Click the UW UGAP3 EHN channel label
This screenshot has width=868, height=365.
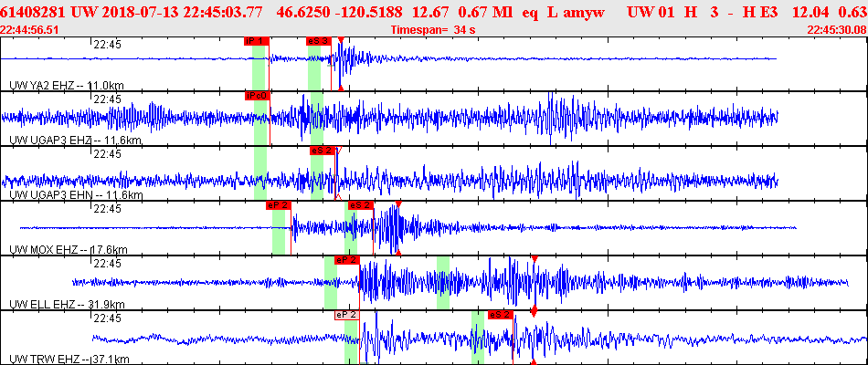pyautogui.click(x=77, y=195)
